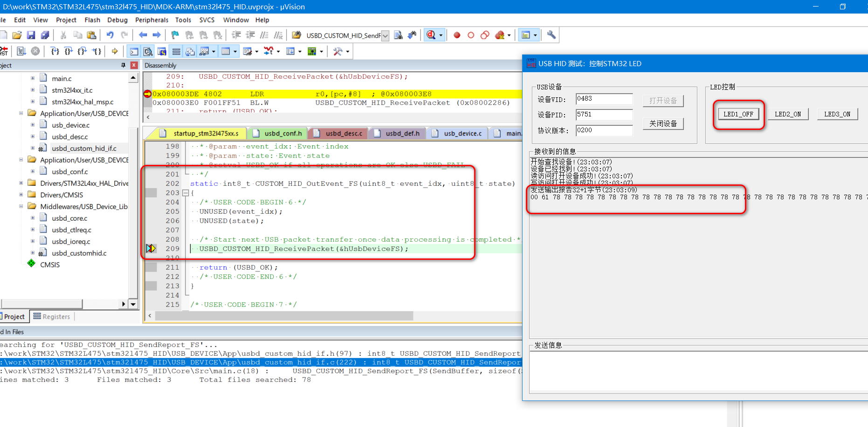
Task: Click the Configure Target wrench icon
Action: click(x=551, y=34)
